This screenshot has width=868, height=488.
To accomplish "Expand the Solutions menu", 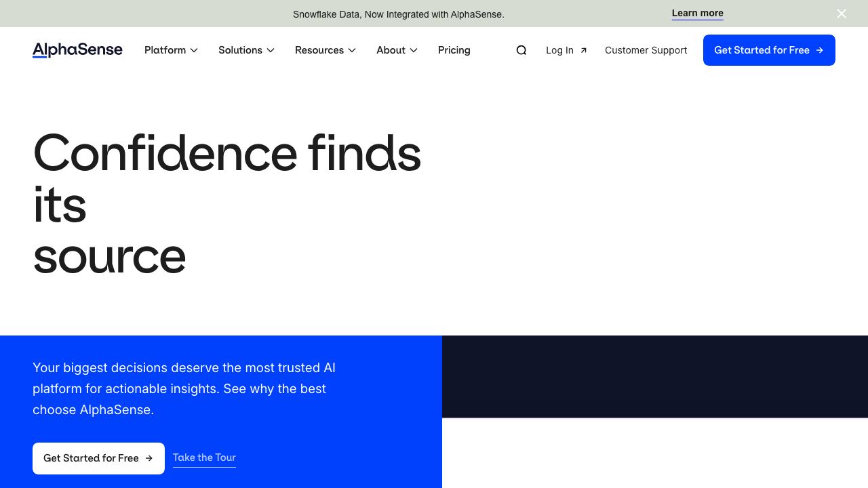I will 246,50.
